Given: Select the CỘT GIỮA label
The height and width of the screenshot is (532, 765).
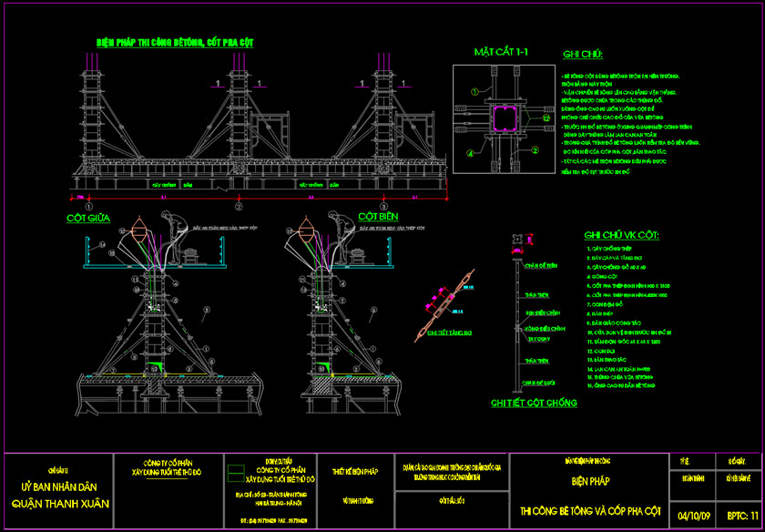Looking at the screenshot, I should (x=86, y=219).
